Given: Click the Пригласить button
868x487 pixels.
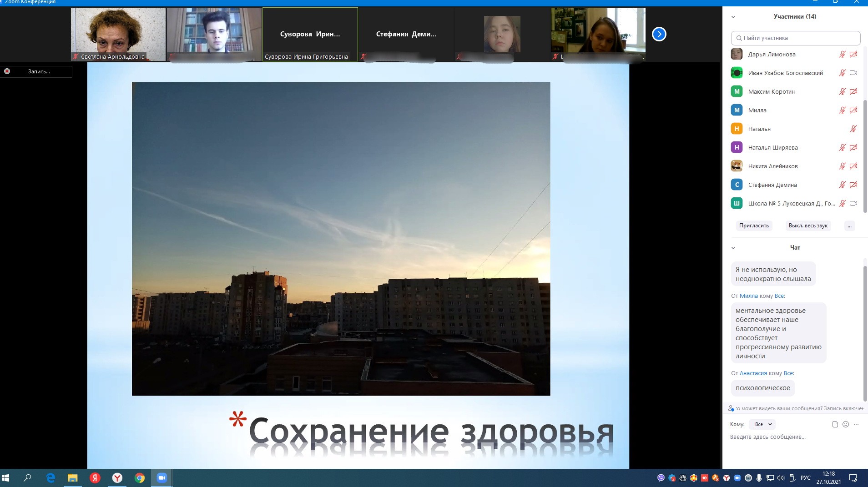Looking at the screenshot, I should [x=754, y=226].
